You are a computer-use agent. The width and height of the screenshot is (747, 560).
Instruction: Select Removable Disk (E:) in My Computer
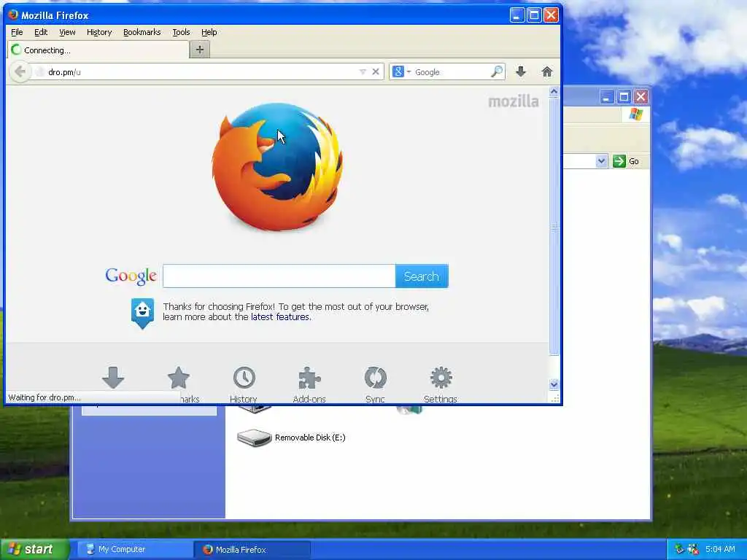click(x=292, y=437)
